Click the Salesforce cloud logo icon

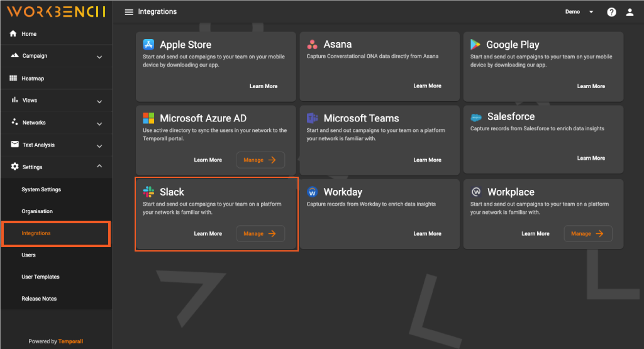coord(476,118)
